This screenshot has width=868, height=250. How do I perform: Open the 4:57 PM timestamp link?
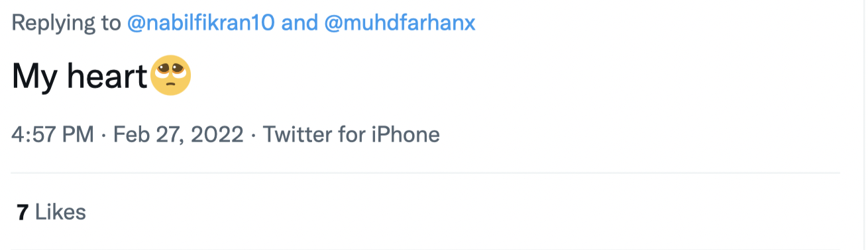52,135
